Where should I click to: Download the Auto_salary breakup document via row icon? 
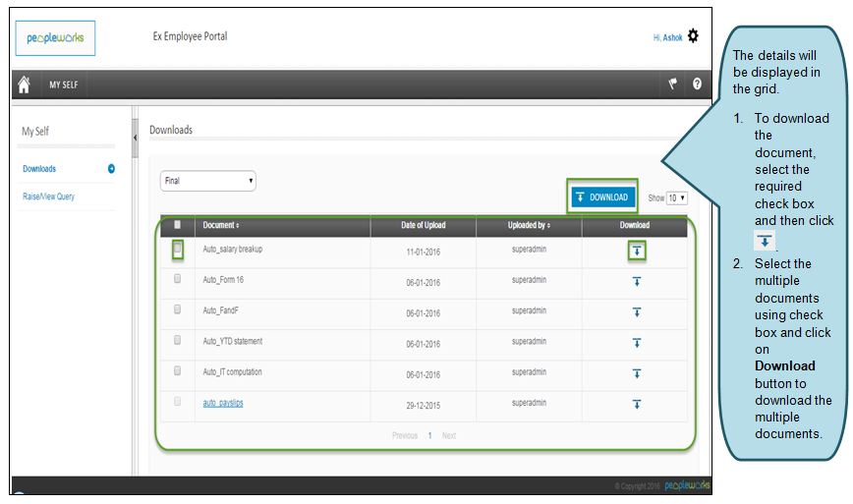tap(637, 251)
